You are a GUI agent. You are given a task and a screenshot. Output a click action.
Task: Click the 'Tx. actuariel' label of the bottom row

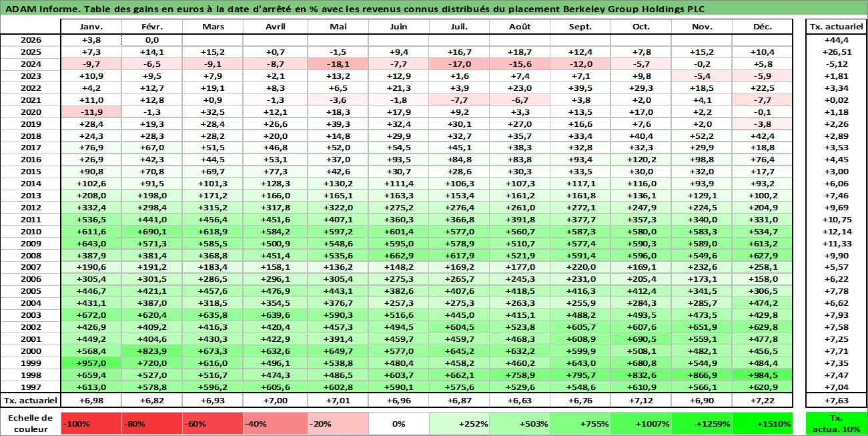tap(31, 400)
